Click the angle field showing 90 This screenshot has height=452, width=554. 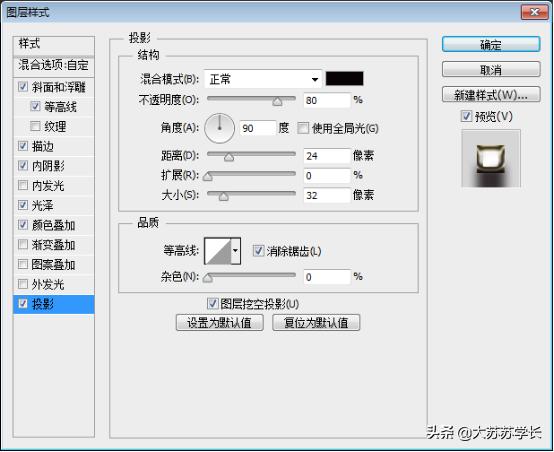coord(258,128)
